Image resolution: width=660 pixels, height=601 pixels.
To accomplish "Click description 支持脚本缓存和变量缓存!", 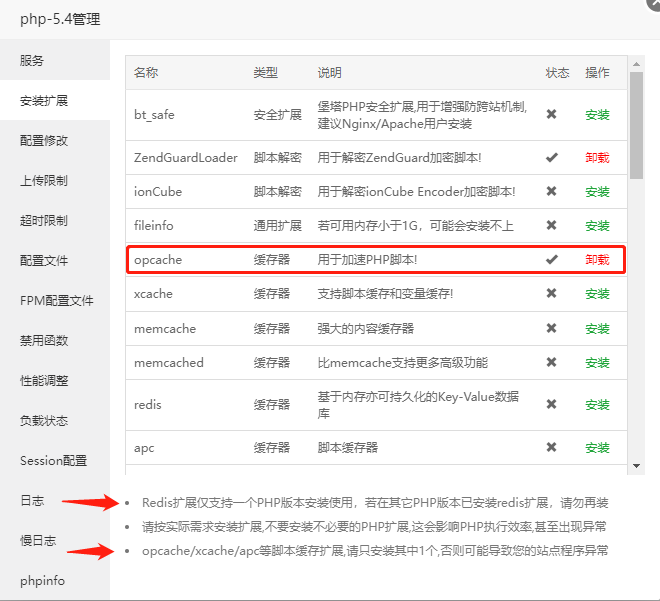I will (385, 293).
